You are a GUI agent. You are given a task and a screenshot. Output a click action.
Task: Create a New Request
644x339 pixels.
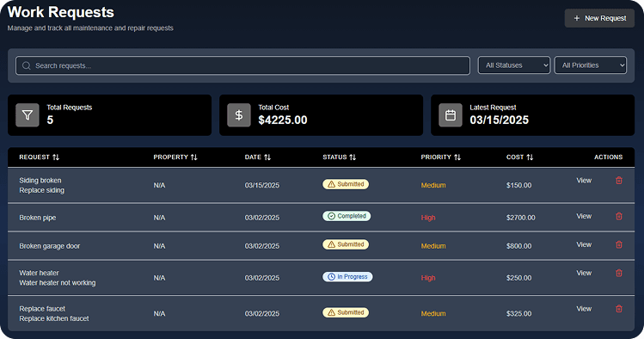599,18
